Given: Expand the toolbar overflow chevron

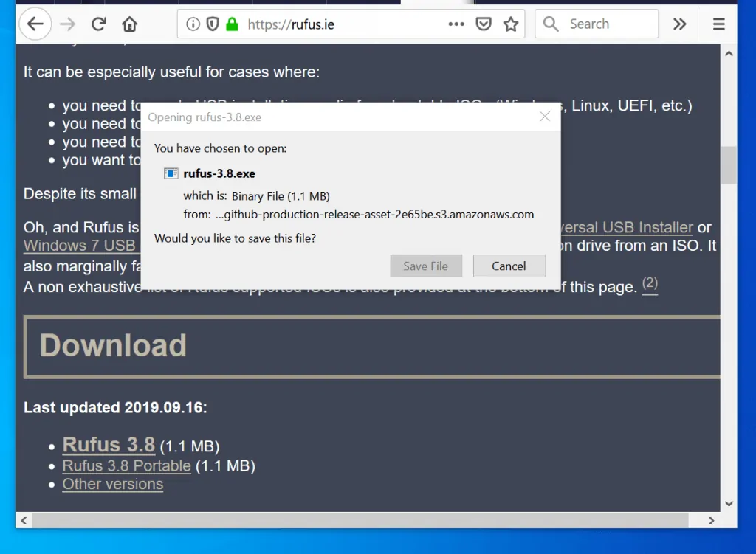Looking at the screenshot, I should pos(679,23).
